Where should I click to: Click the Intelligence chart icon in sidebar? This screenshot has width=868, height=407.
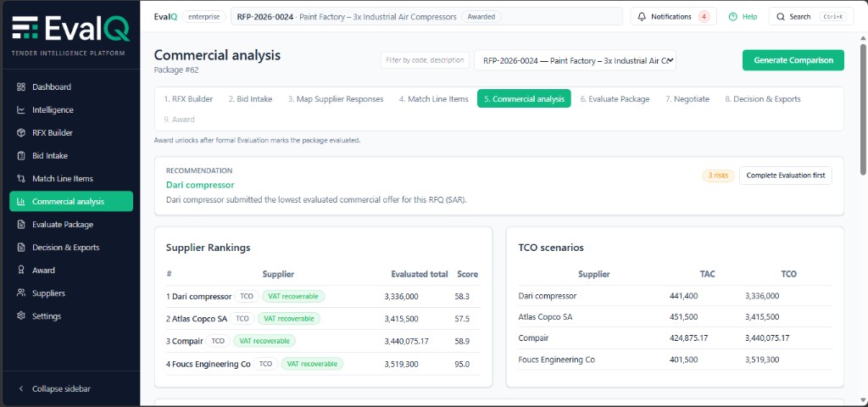(21, 109)
